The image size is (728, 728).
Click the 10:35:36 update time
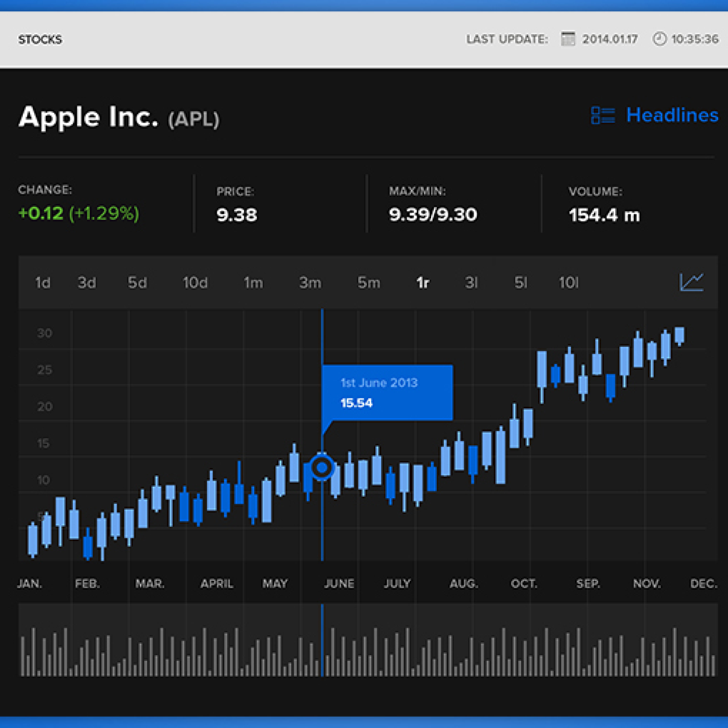click(x=695, y=40)
